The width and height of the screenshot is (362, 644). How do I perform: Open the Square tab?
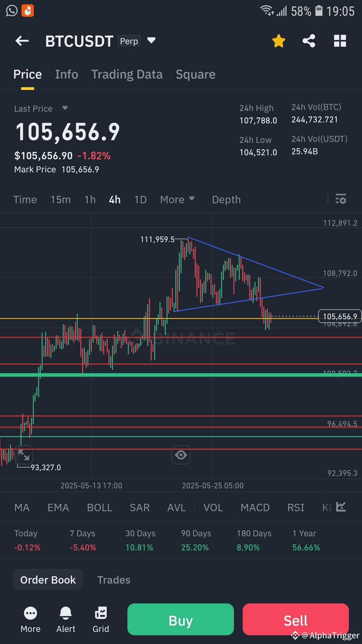tap(196, 74)
